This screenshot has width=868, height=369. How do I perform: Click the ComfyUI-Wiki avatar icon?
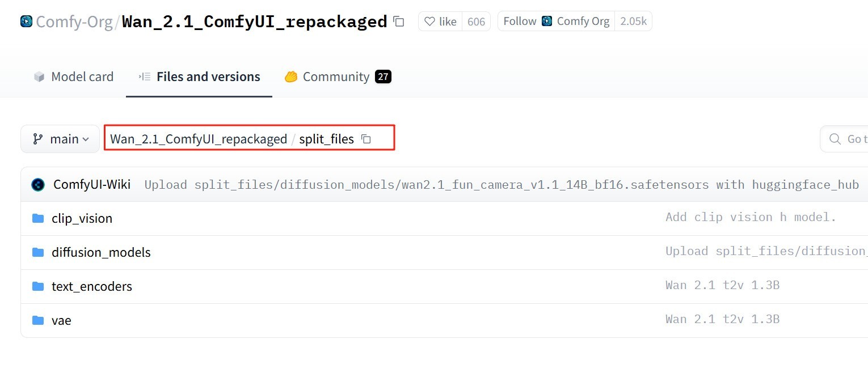click(x=38, y=184)
